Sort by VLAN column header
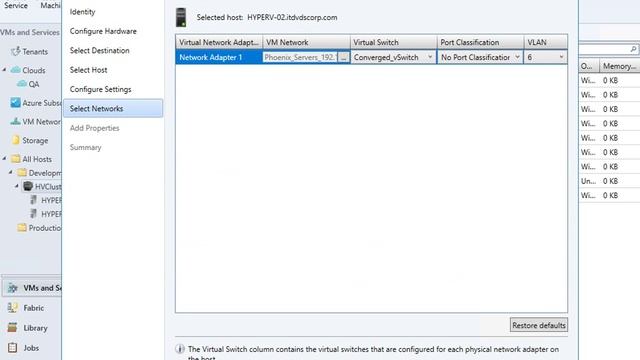Screen dimensions: 640x360 pyautogui.click(x=546, y=42)
